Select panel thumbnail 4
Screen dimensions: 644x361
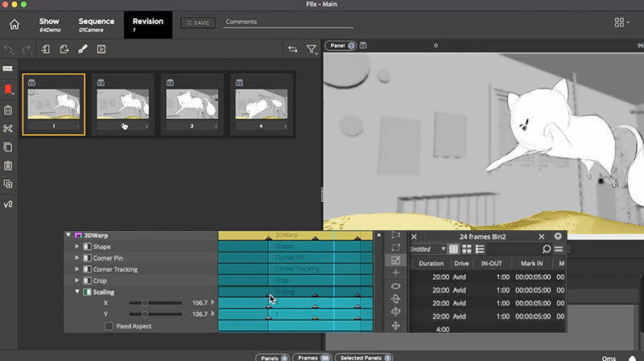(x=261, y=105)
